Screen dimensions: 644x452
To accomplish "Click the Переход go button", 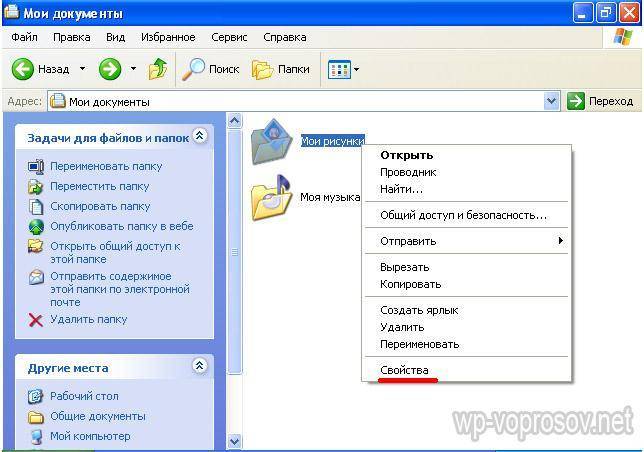I will [x=600, y=101].
